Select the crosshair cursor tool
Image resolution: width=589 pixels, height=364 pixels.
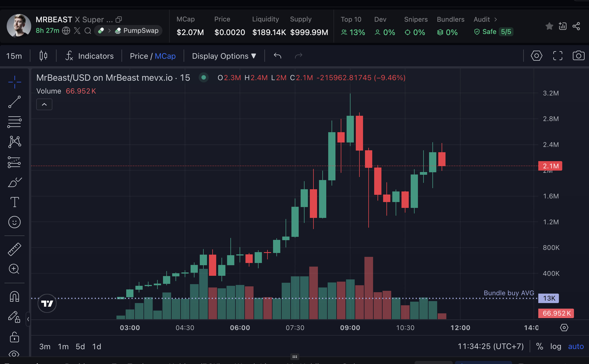point(14,82)
